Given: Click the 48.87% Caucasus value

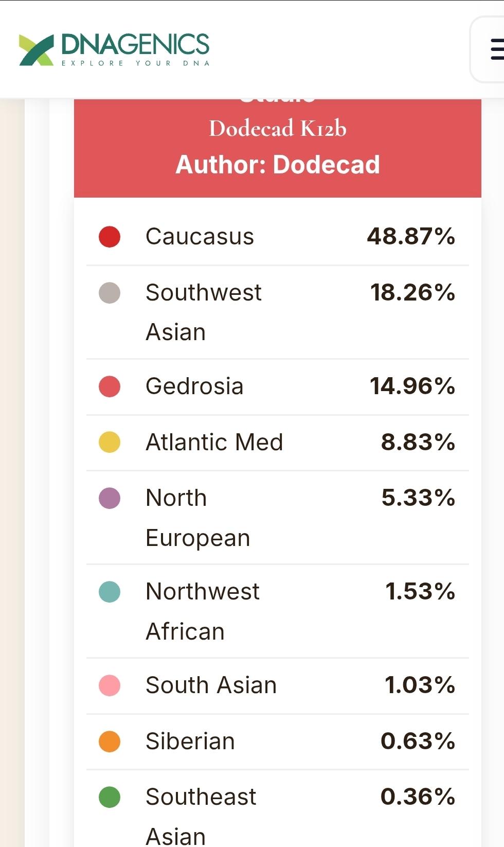Looking at the screenshot, I should pyautogui.click(x=411, y=237).
